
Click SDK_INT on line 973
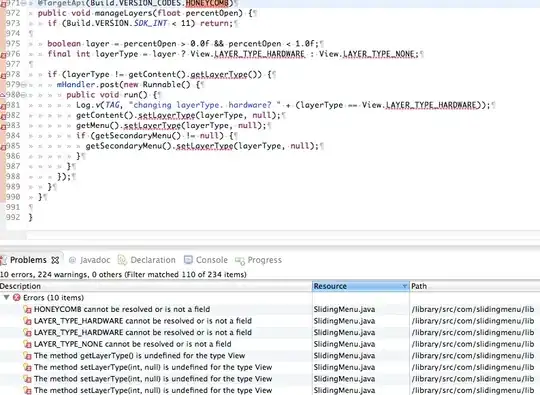(x=150, y=23)
